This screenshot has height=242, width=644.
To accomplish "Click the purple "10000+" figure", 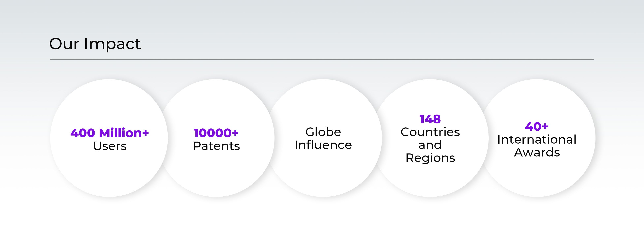I will point(216,133).
